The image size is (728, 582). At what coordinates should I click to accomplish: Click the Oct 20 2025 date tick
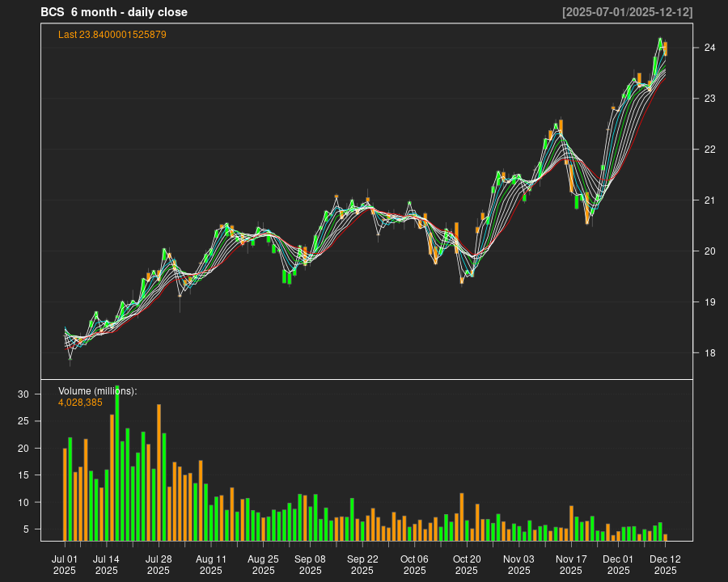(467, 564)
